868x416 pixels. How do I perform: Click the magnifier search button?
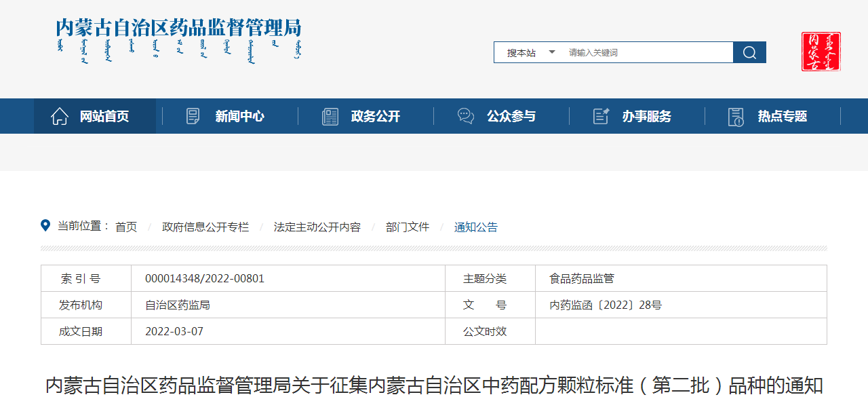[749, 52]
